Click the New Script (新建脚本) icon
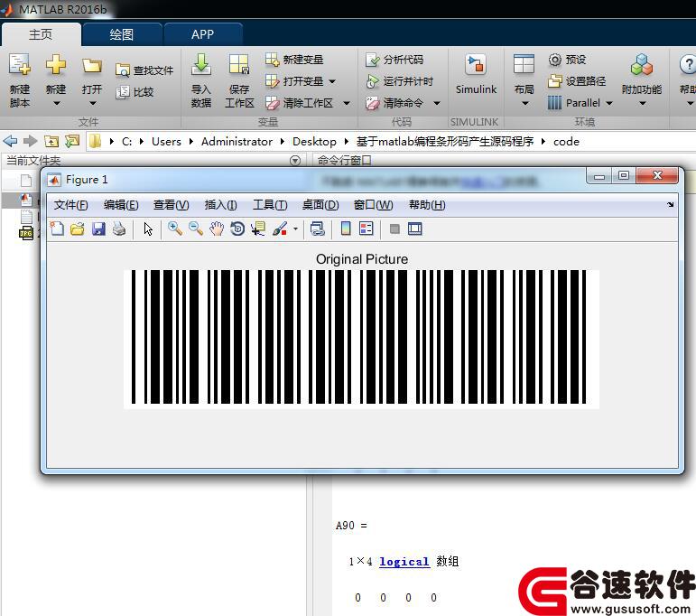The image size is (696, 616). point(20,65)
